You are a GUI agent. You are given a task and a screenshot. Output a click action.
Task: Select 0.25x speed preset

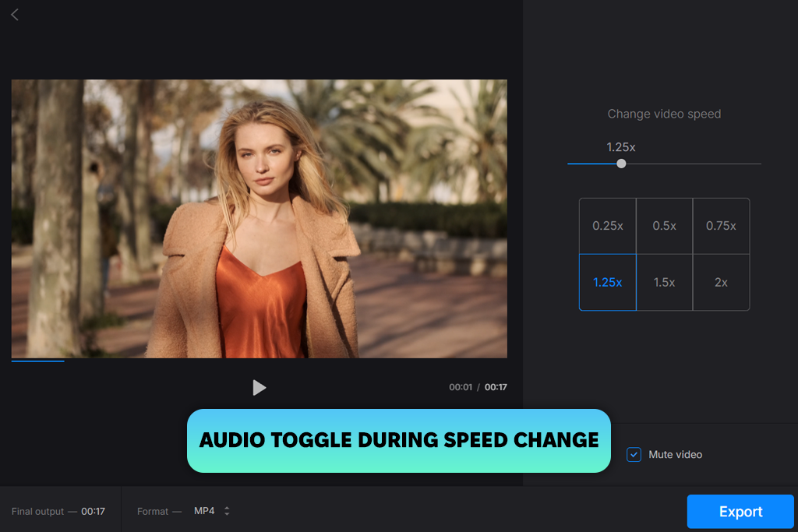pyautogui.click(x=608, y=226)
